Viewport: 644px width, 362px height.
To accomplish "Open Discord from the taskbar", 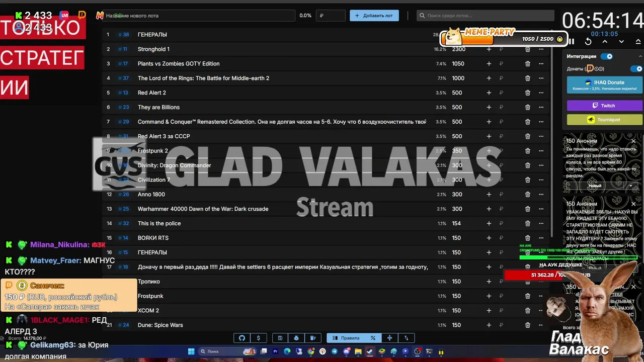I will point(346,351).
